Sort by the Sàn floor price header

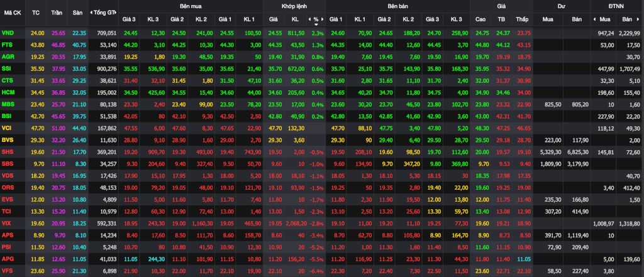point(77,13)
